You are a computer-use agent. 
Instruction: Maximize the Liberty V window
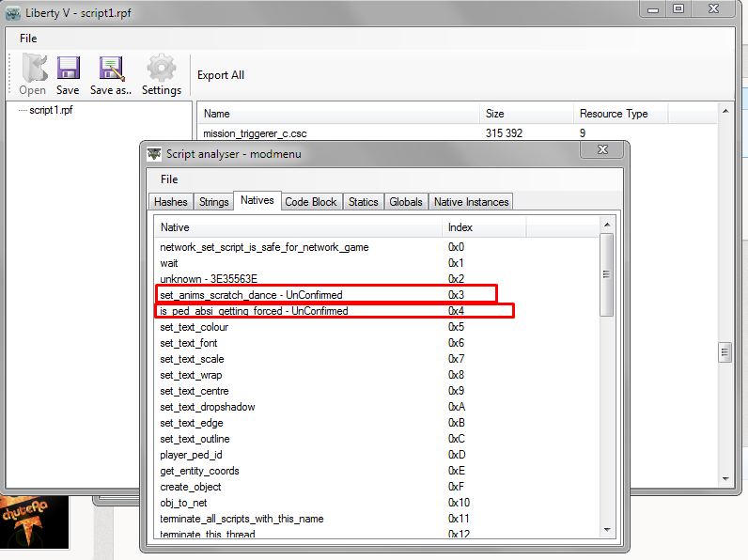coord(678,9)
